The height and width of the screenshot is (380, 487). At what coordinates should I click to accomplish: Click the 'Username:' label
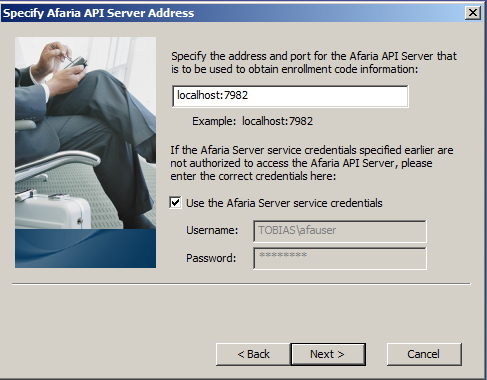(x=212, y=230)
